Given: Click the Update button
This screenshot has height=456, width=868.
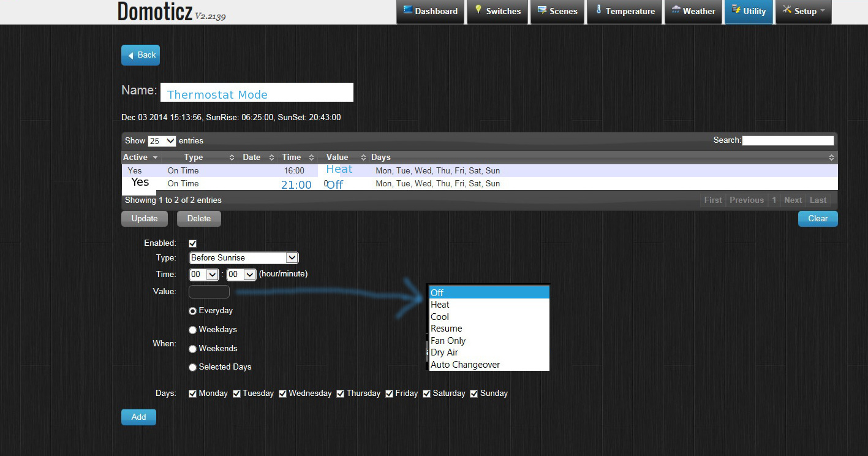Looking at the screenshot, I should (145, 219).
